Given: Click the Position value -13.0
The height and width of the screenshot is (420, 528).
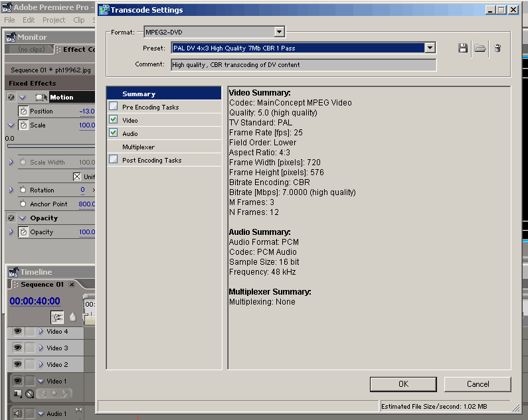Looking at the screenshot, I should [87, 111].
